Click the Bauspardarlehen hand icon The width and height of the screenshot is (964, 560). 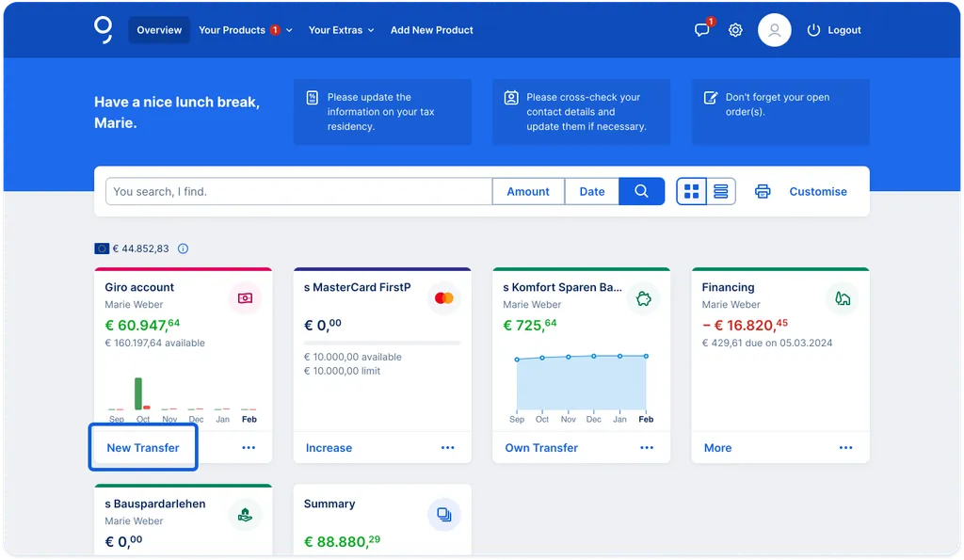245,515
